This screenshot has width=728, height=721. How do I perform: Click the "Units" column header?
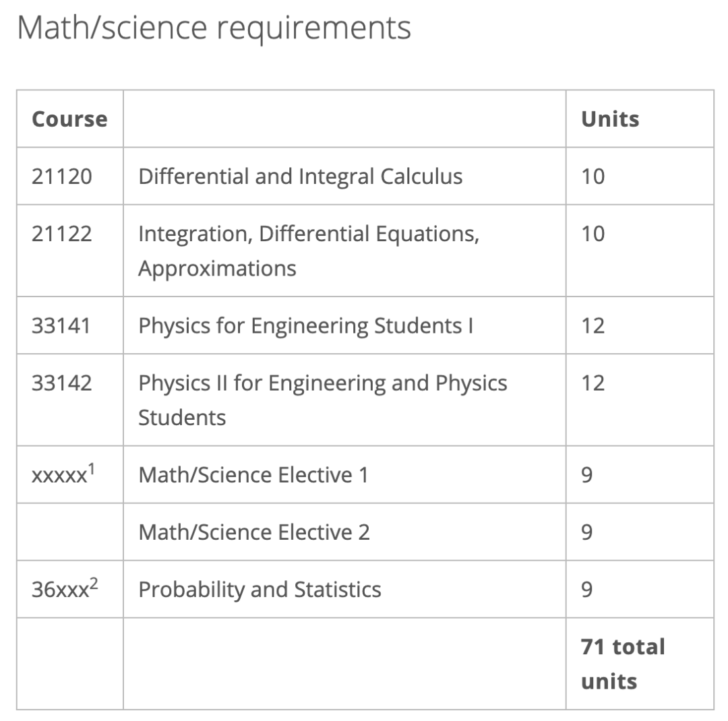(610, 119)
